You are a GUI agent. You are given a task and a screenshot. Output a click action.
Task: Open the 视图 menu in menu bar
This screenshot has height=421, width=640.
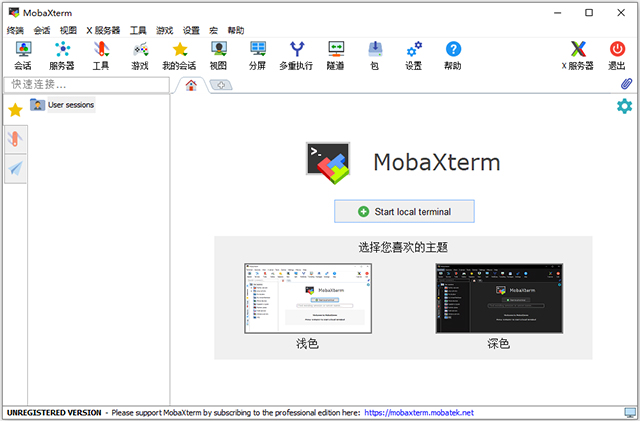point(68,30)
